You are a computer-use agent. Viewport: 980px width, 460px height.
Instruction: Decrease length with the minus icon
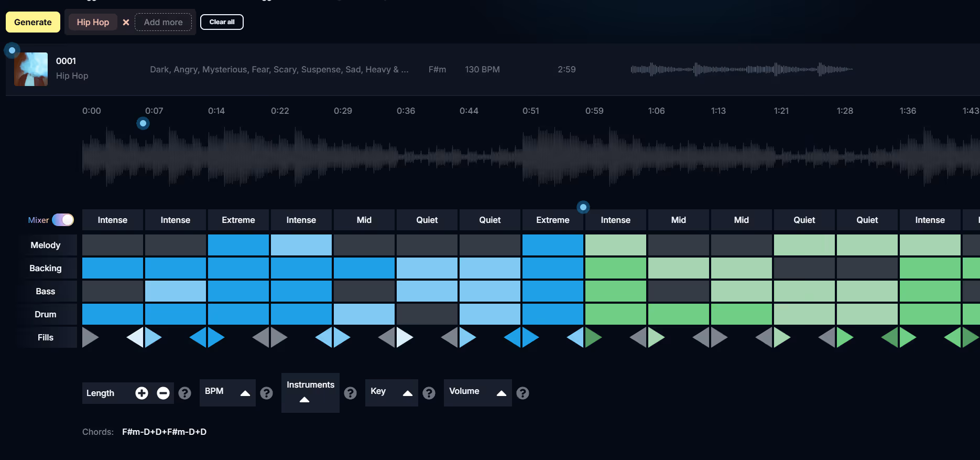163,393
